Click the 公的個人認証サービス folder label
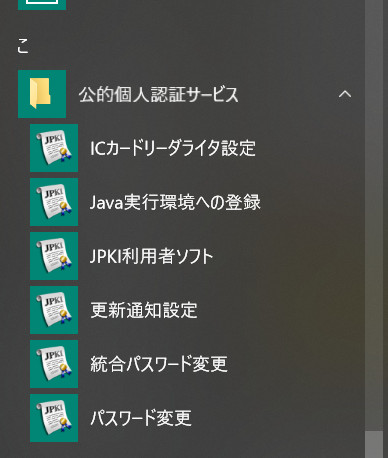The width and height of the screenshot is (388, 458). (159, 94)
